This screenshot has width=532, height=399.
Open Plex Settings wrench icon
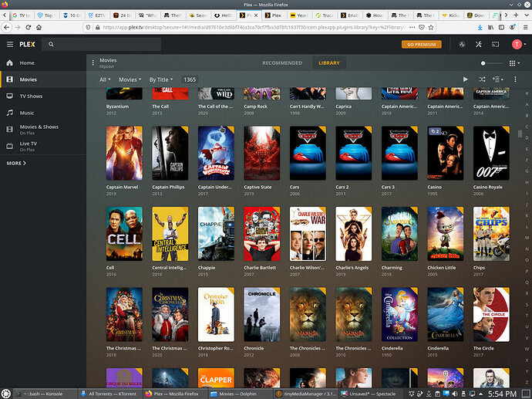pos(478,44)
